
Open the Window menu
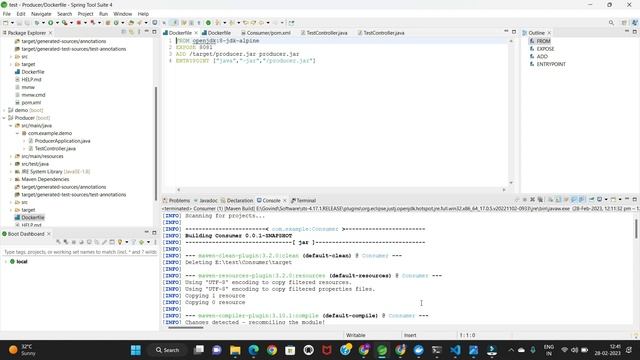coord(122,14)
